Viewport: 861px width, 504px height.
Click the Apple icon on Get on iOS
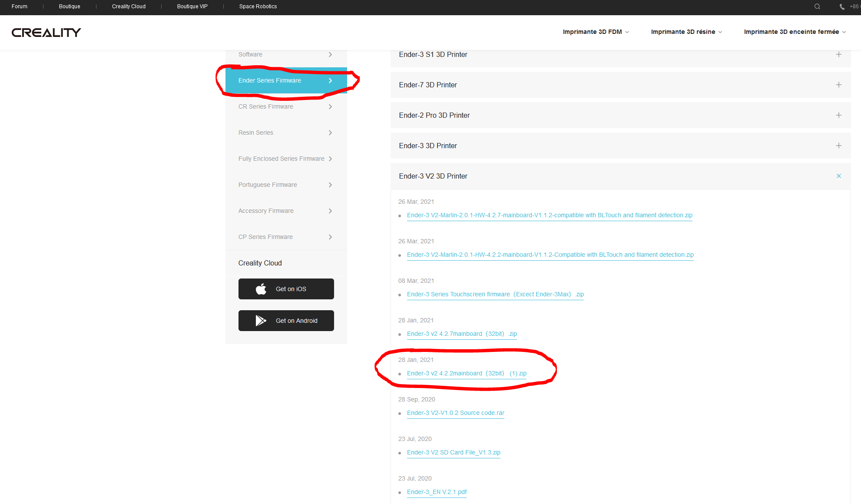point(261,289)
